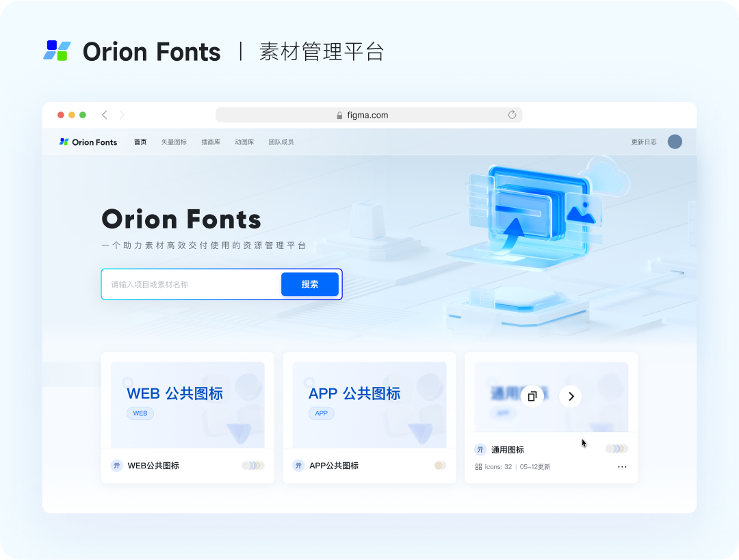
Task: Click the user avatar in navbar
Action: [x=675, y=142]
